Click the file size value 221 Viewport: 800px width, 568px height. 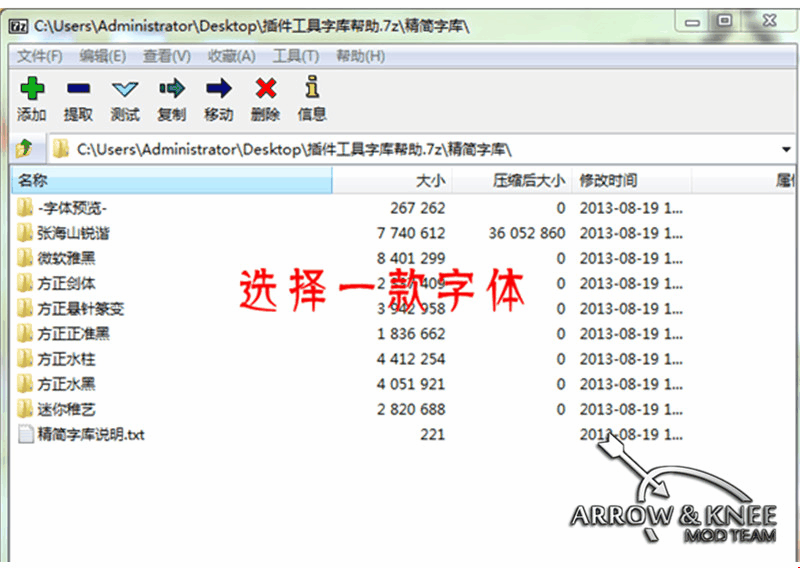432,434
